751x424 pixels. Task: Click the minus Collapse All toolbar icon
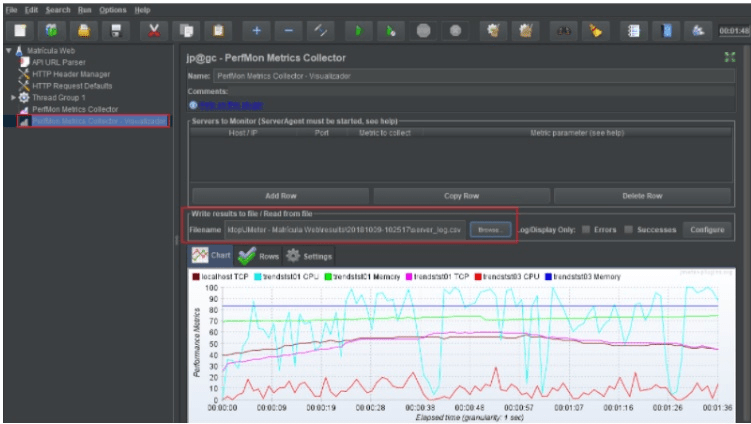288,31
